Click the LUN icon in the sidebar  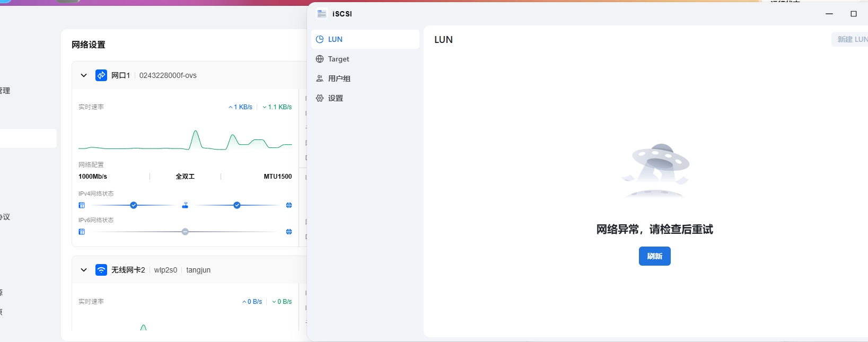[x=320, y=39]
